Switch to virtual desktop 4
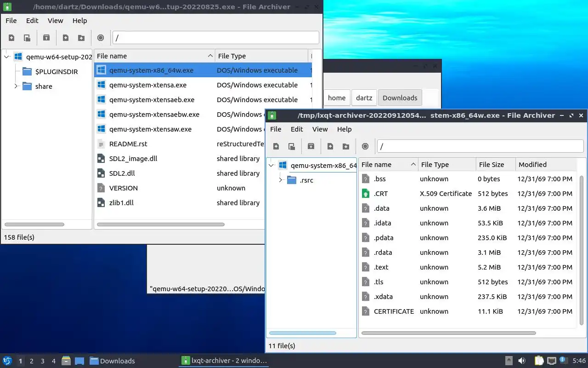 (54, 361)
